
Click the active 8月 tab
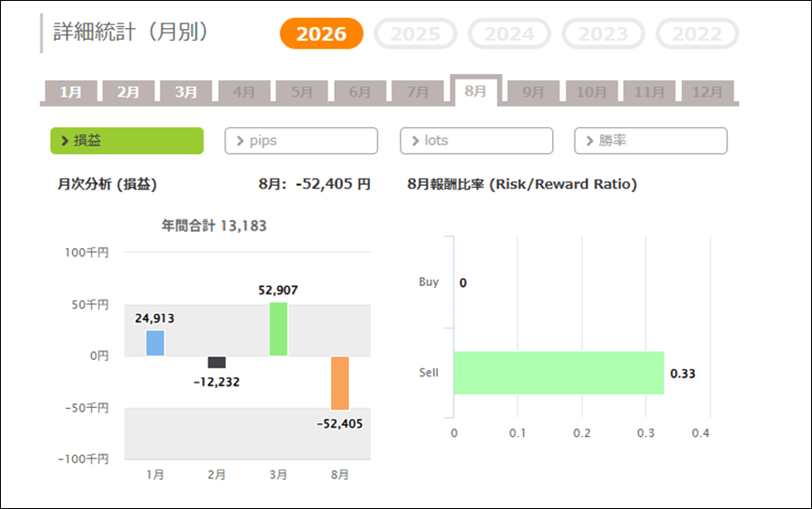coord(475,90)
